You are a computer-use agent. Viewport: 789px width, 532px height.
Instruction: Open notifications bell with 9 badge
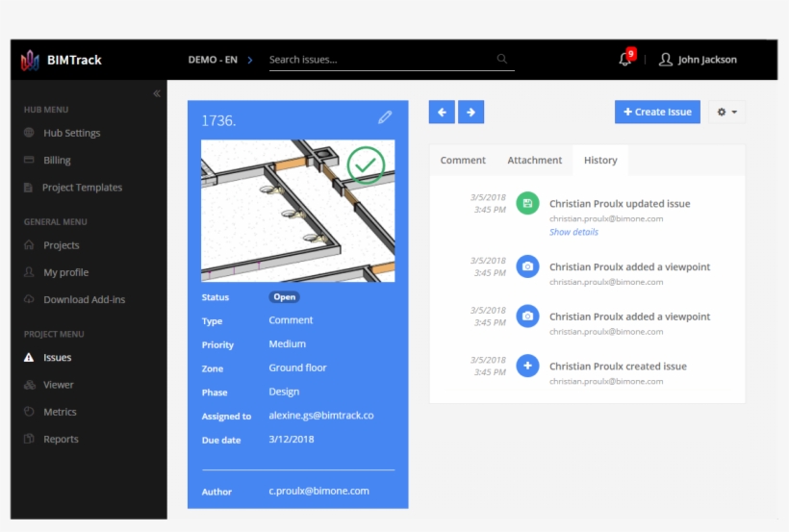coord(626,58)
